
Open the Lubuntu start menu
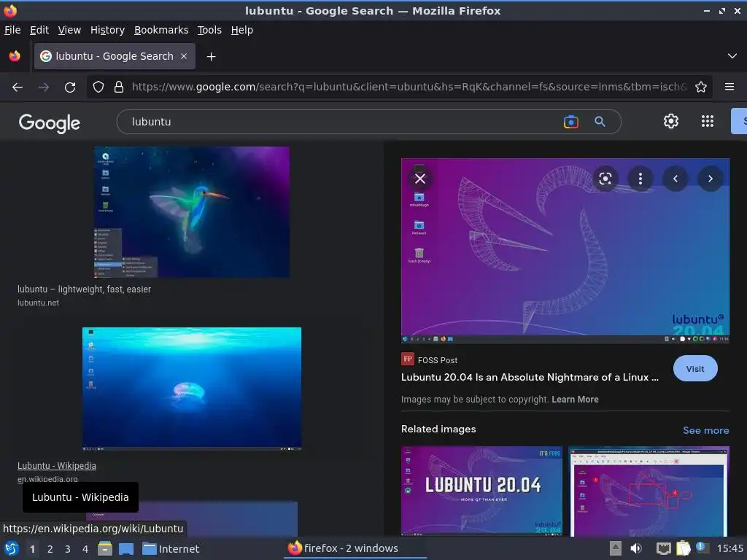[x=12, y=548]
